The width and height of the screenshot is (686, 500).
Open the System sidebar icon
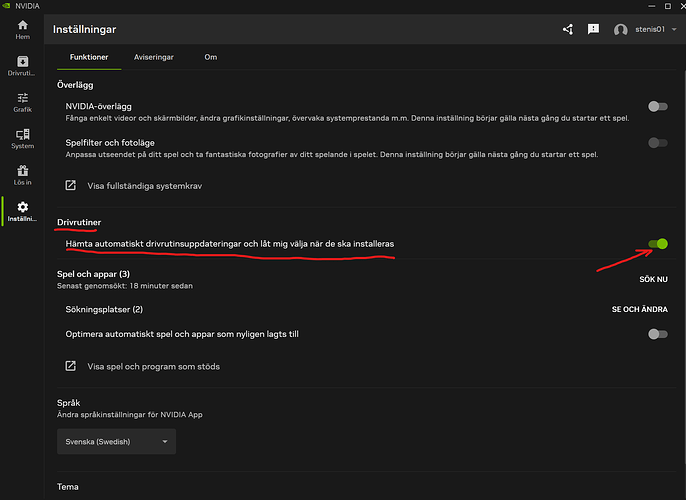coord(23,134)
